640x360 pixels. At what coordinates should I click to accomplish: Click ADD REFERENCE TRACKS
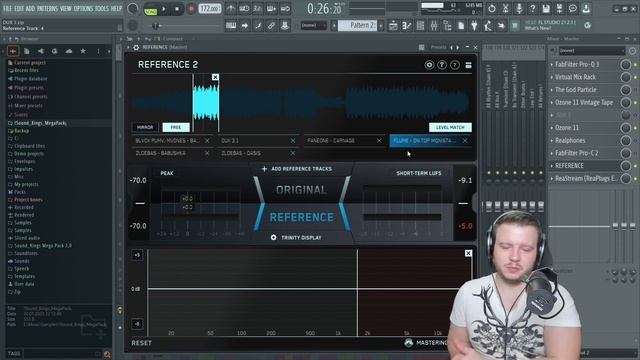[297, 169]
